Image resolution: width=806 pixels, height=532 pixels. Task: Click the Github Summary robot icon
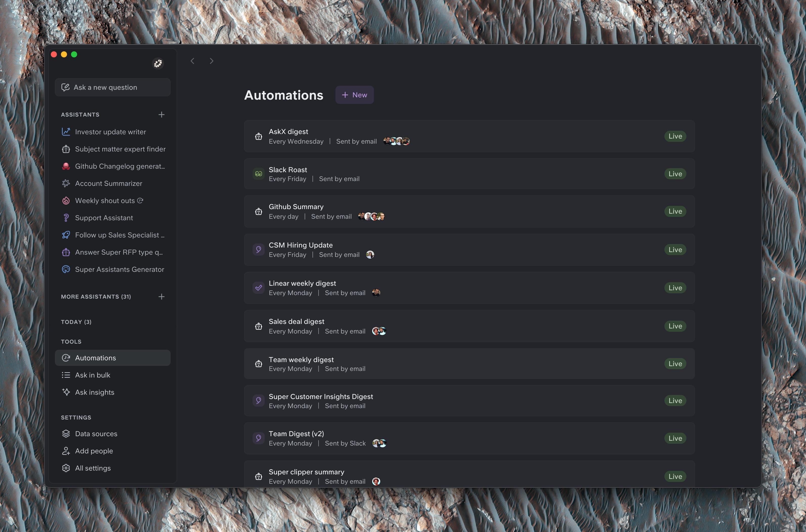pyautogui.click(x=258, y=212)
